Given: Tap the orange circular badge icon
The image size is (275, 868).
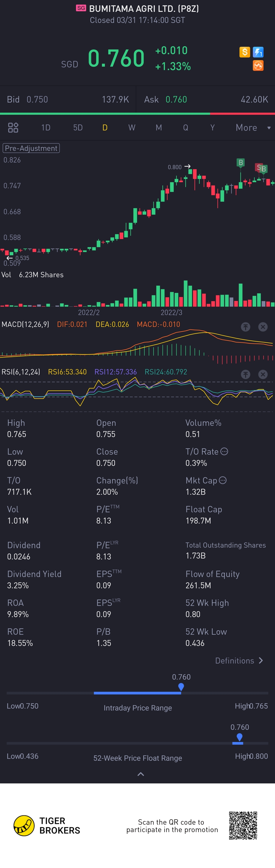Looking at the screenshot, I should pyautogui.click(x=258, y=66).
